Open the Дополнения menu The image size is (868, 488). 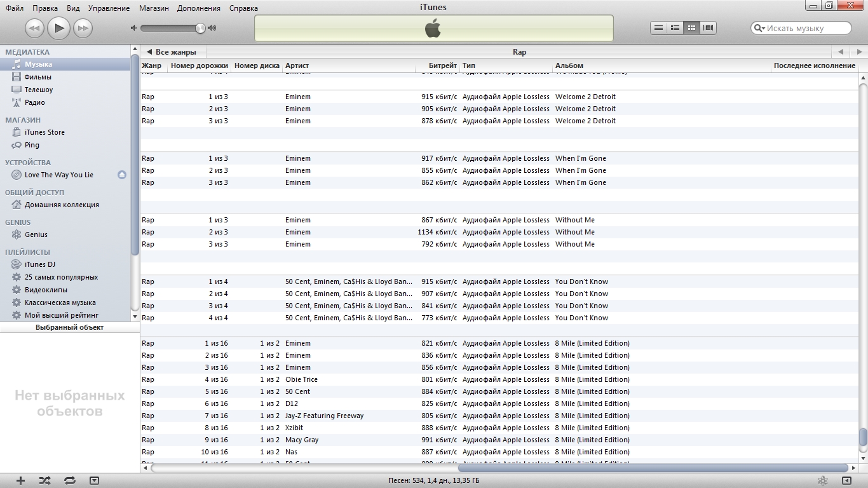(199, 8)
